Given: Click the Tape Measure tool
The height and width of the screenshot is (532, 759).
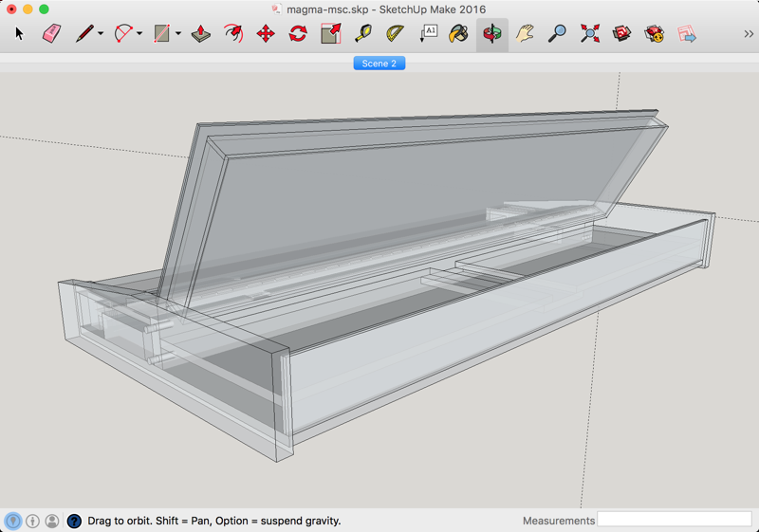Looking at the screenshot, I should pos(363,34).
